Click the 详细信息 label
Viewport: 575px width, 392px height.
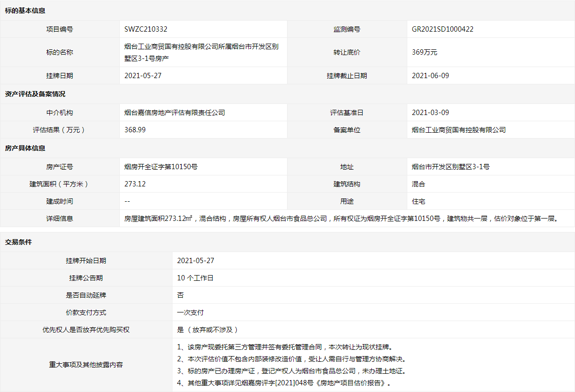click(x=60, y=219)
